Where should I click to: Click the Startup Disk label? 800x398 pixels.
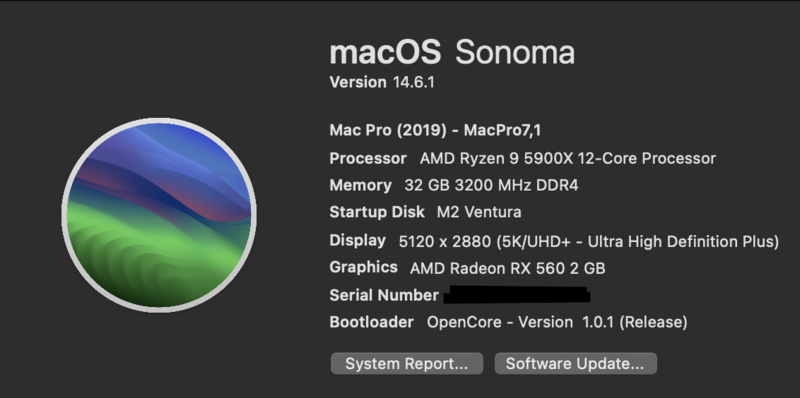coord(377,212)
